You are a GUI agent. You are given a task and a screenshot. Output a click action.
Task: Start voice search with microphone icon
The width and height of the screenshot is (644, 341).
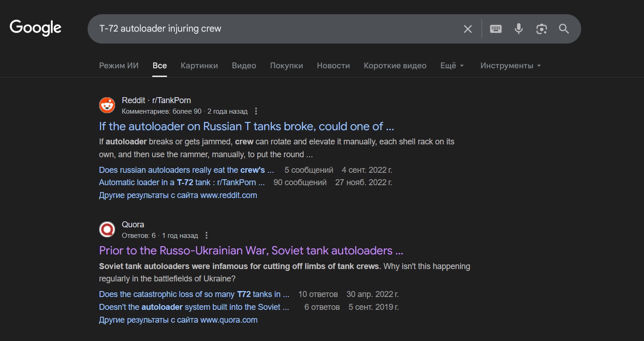518,29
